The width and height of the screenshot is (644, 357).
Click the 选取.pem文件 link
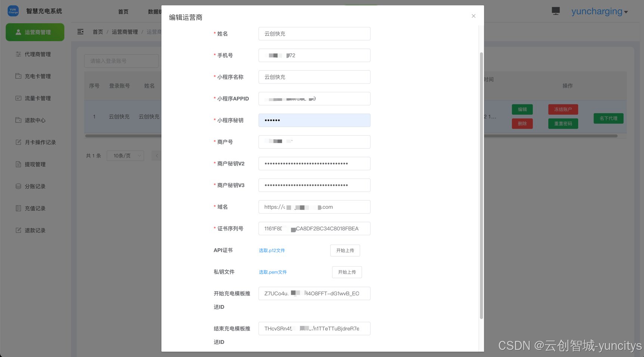[273, 272]
